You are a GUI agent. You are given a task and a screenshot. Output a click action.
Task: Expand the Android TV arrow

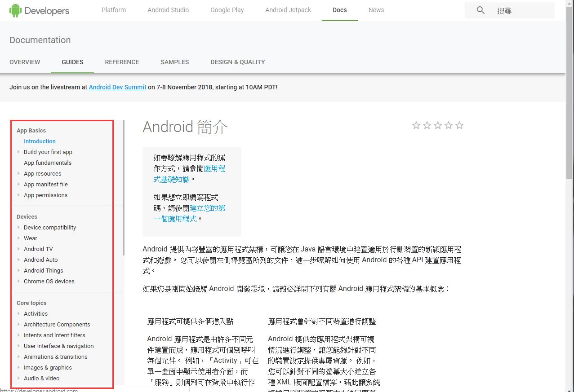point(18,249)
